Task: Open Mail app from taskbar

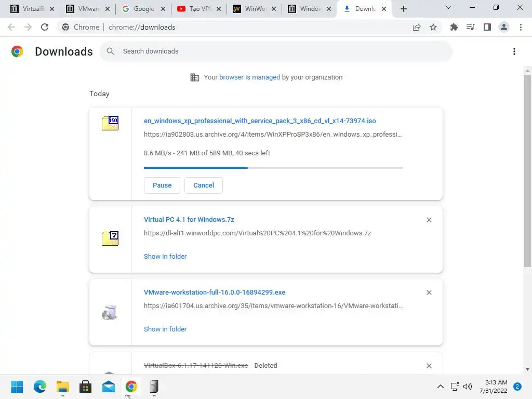Action: pyautogui.click(x=109, y=387)
